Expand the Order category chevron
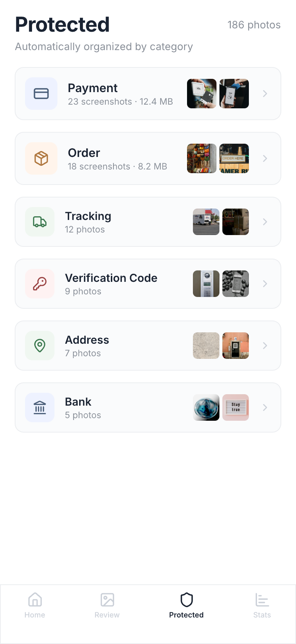The width and height of the screenshot is (296, 644). (x=265, y=158)
